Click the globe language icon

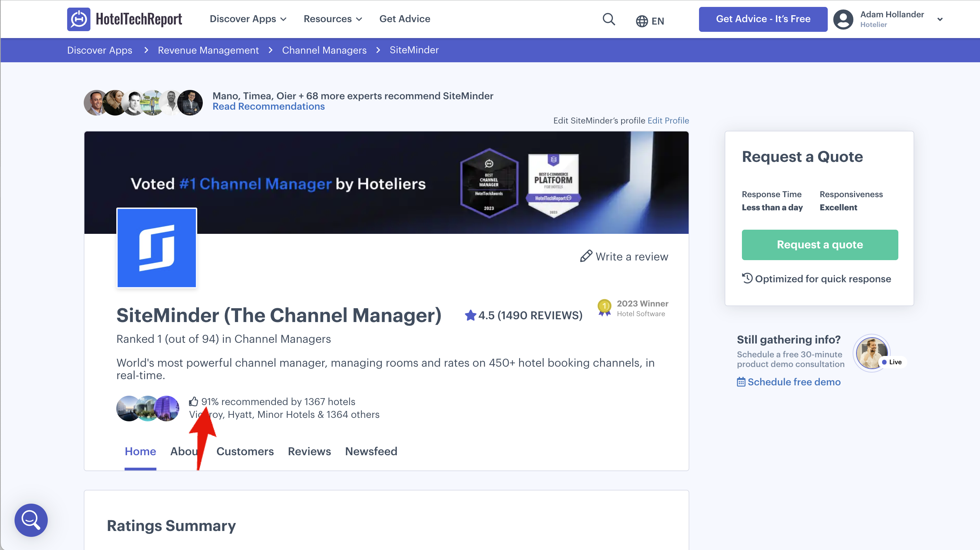pos(642,21)
